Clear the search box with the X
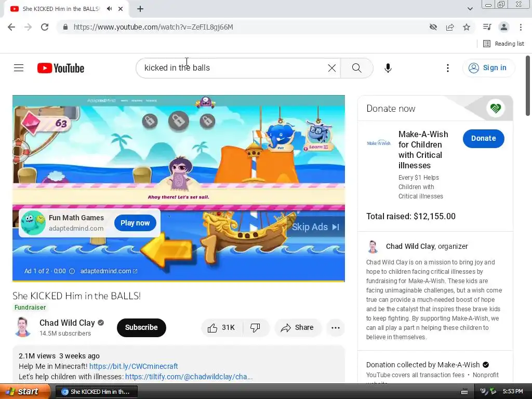Image resolution: width=532 pixels, height=399 pixels. (x=332, y=68)
